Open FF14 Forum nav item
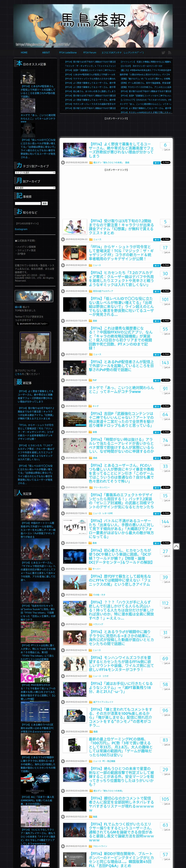This screenshot has height=868, width=186. [x=90, y=53]
